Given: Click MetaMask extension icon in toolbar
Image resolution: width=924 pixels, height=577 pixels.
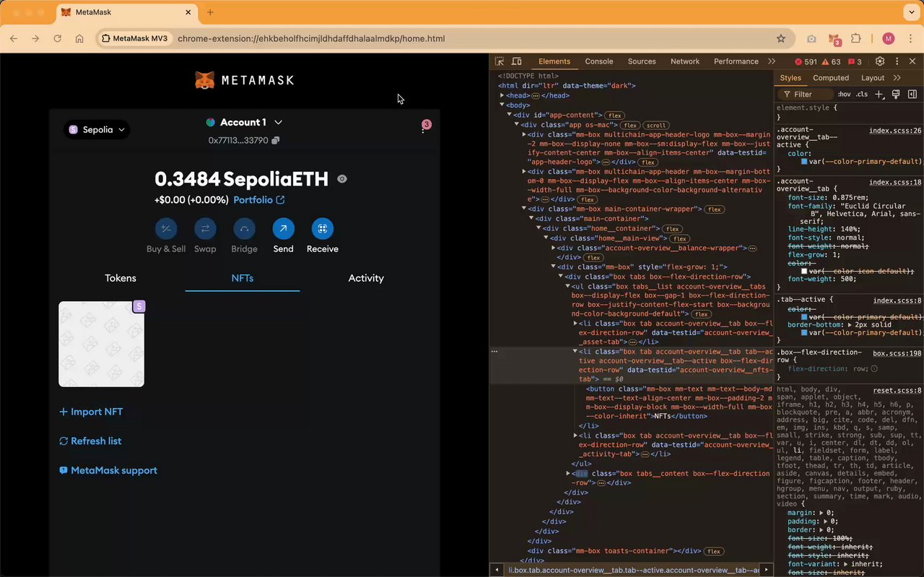Looking at the screenshot, I should [x=834, y=38].
